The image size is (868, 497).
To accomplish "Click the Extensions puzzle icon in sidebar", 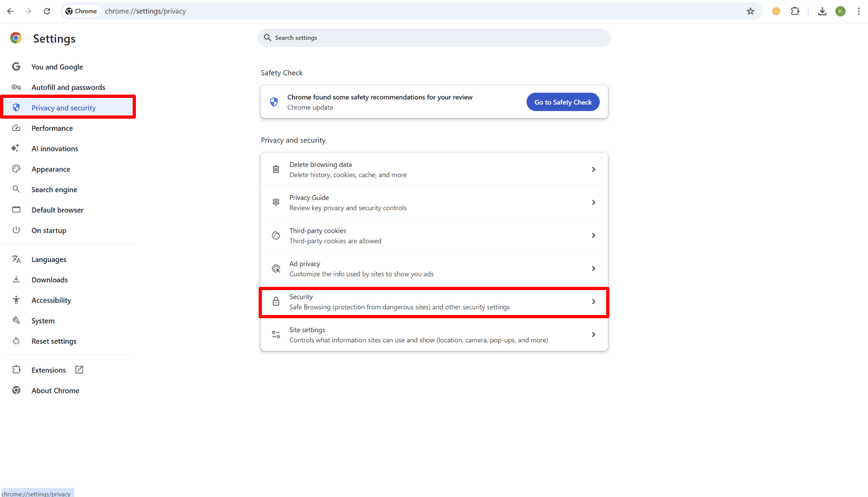I will click(x=16, y=370).
